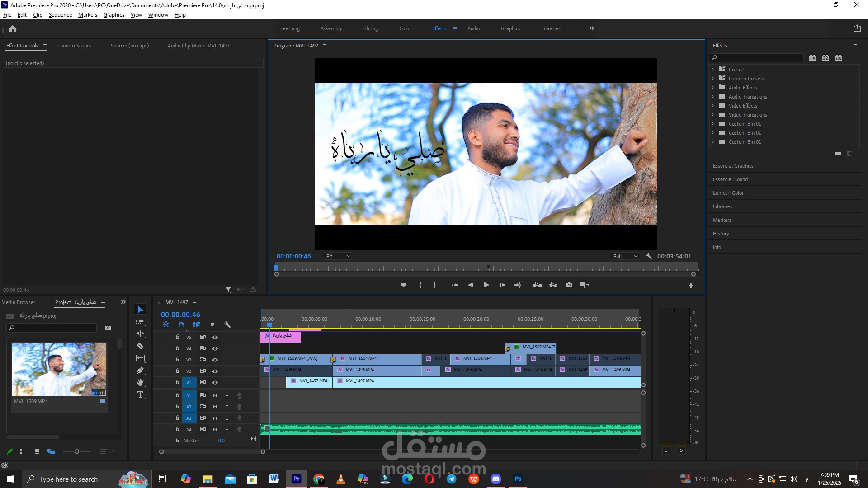Screen dimensions: 868x488
Task: Click the Home screen icon
Action: [13, 28]
